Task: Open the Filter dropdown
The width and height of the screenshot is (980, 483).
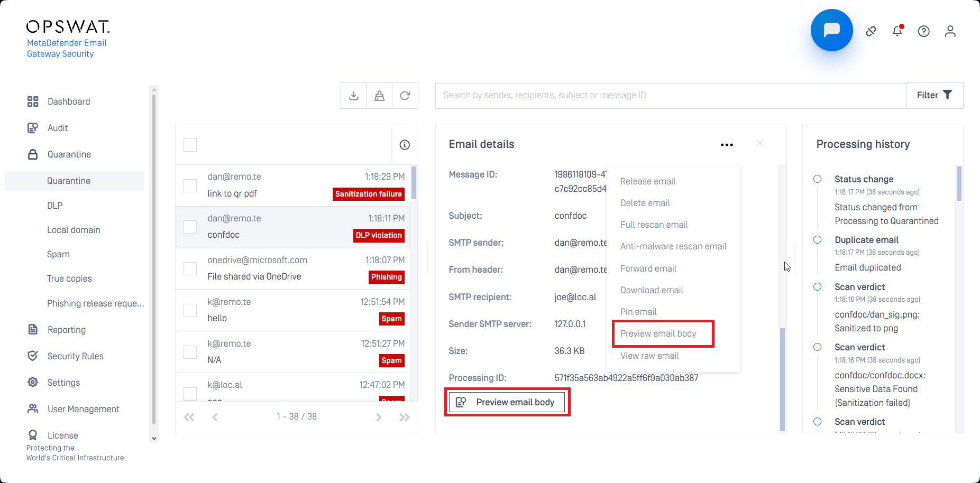Action: point(935,96)
